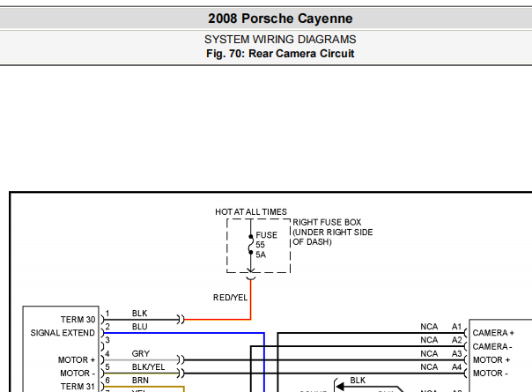Select the "GRY" wire label
532x392 pixels.
coord(140,353)
